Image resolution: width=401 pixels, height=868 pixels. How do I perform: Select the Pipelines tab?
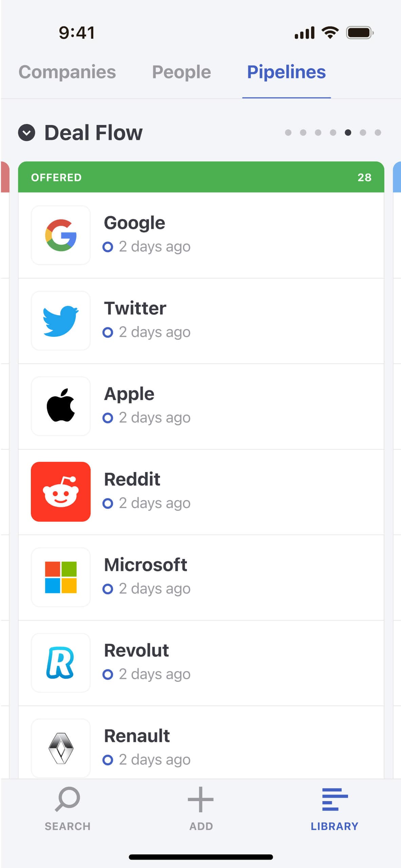pyautogui.click(x=286, y=72)
